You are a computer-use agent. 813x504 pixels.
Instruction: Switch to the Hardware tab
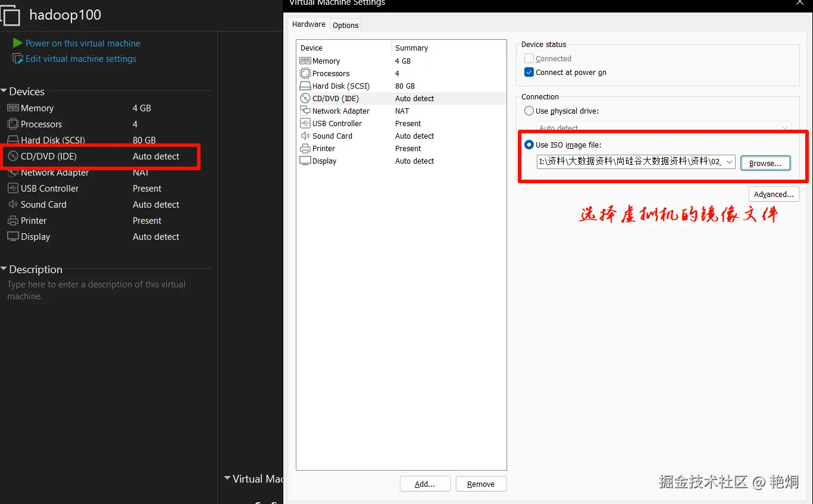(x=309, y=24)
